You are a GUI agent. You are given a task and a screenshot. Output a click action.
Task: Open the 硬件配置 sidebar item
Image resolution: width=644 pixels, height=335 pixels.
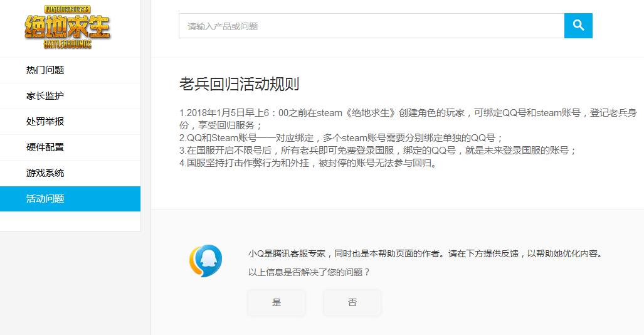point(45,147)
